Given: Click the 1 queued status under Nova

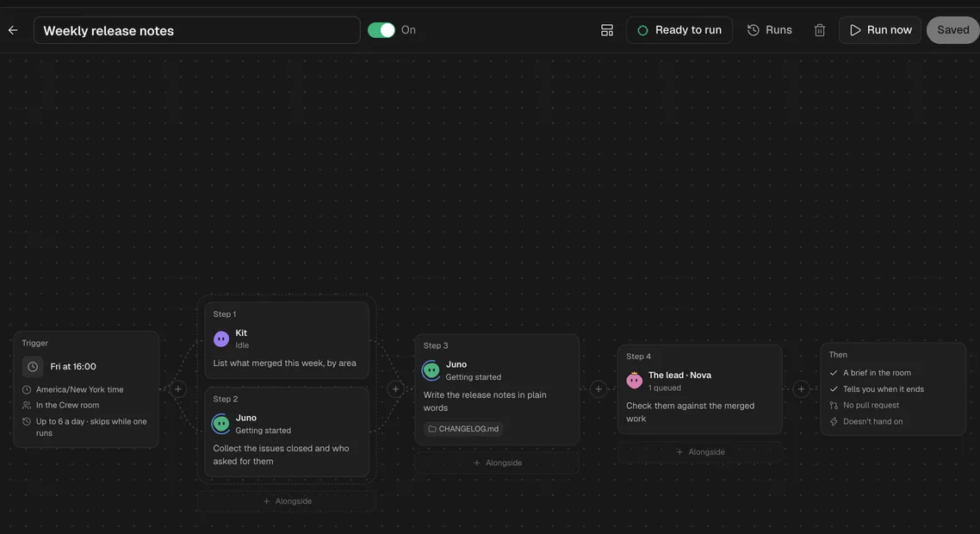Looking at the screenshot, I should pyautogui.click(x=664, y=388).
